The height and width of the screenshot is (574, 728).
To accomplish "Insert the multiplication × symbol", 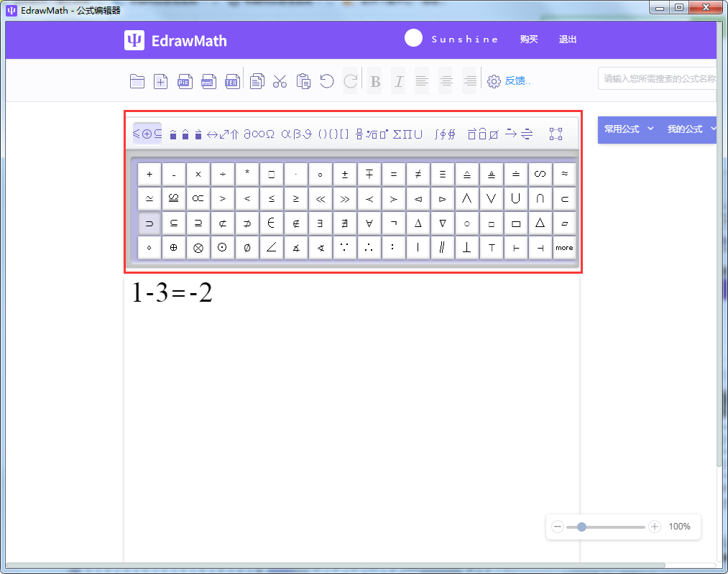I will click(198, 175).
